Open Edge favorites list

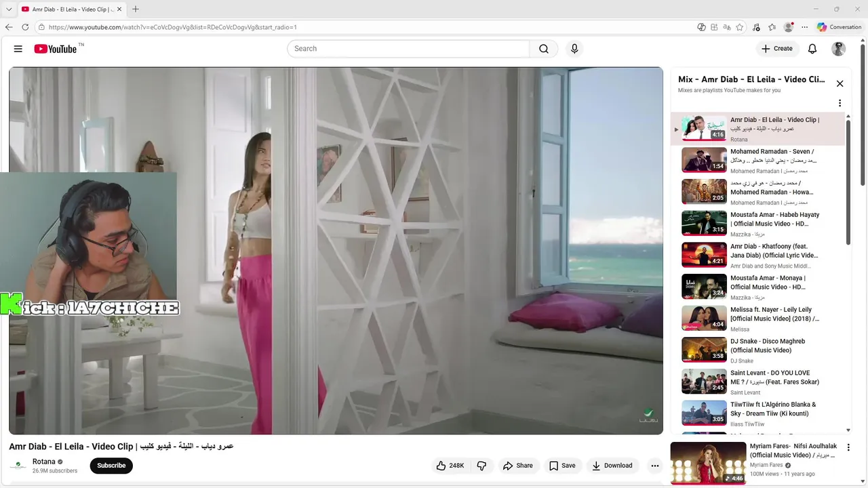tap(772, 27)
